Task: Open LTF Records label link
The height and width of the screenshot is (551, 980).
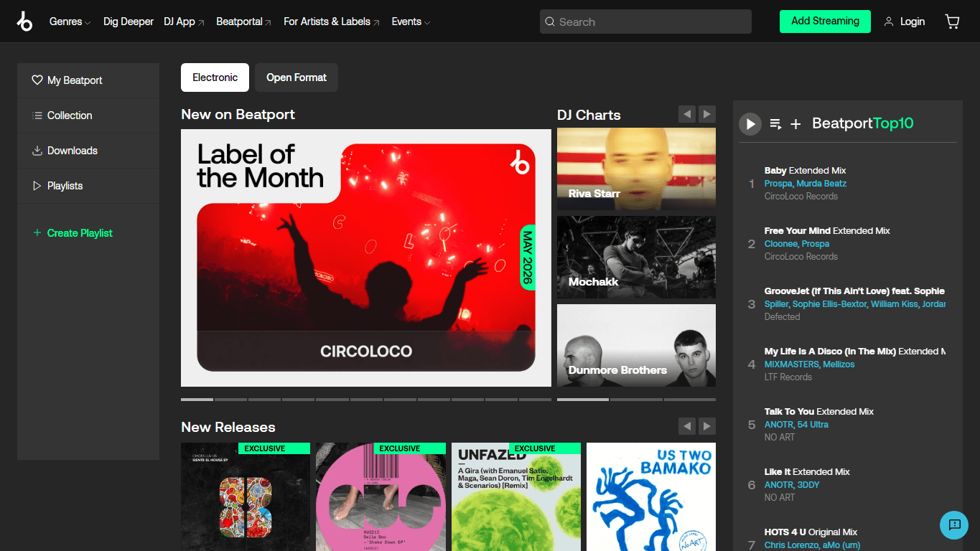Action: point(788,377)
